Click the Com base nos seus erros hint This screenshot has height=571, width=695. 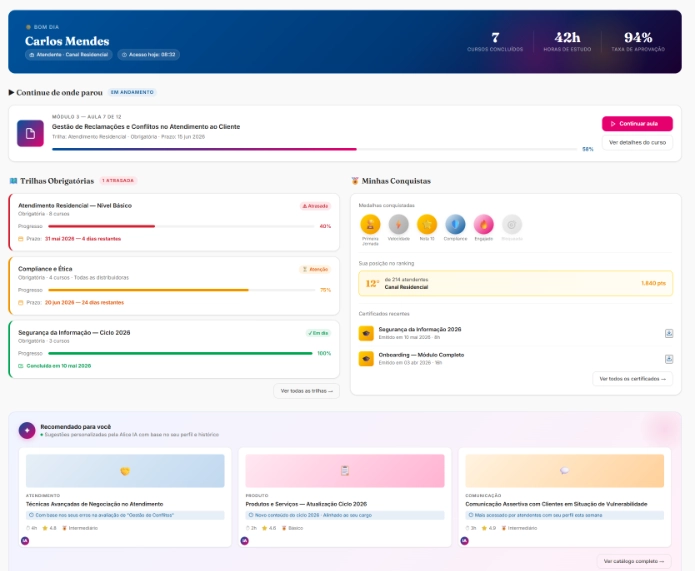click(x=125, y=515)
